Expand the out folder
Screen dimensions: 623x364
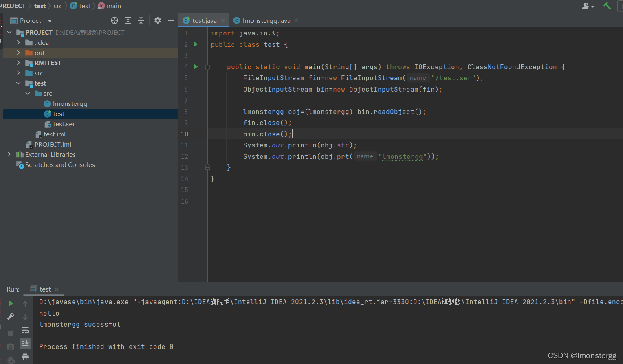18,53
